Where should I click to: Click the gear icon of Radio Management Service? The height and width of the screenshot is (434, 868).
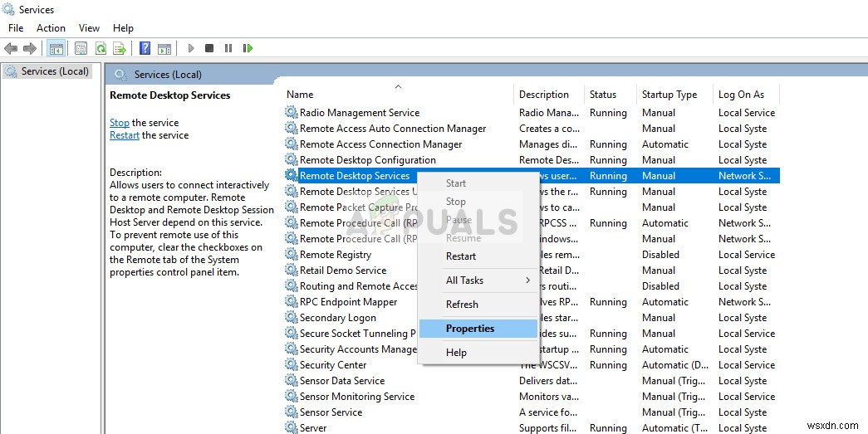point(292,113)
